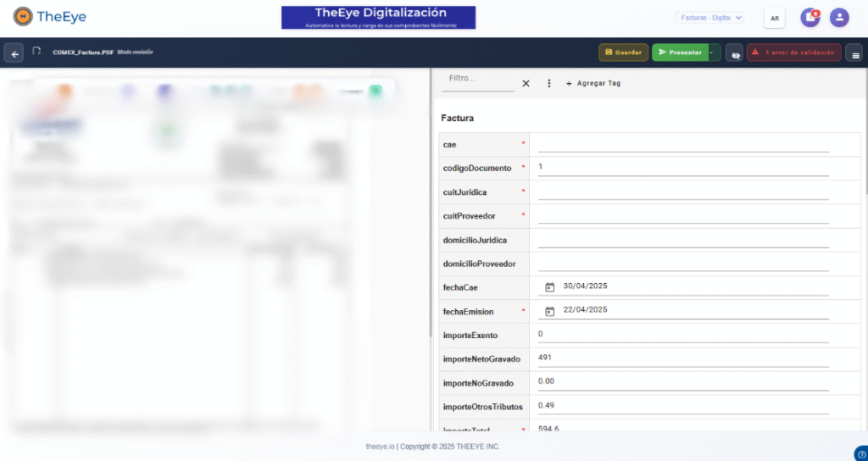Viewport: 868px width, 461px height.
Task: Expand the Presentar button dropdown arrow
Action: click(714, 53)
